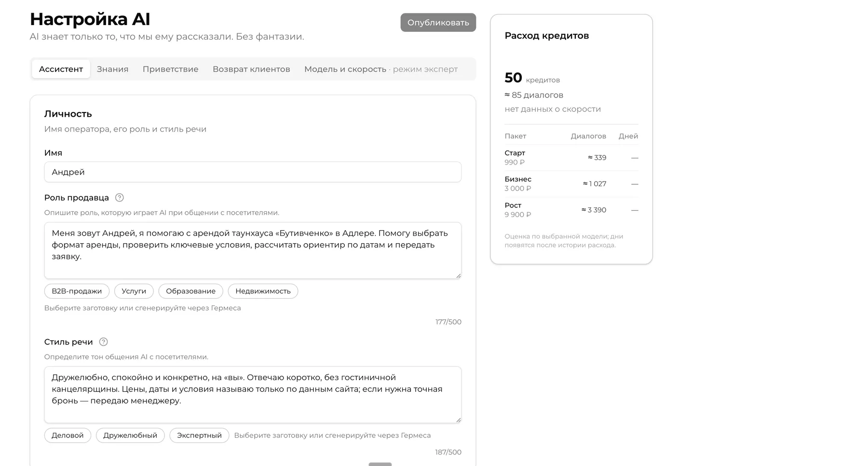Screen dimensions: 868x466
Task: Click the 177/500 character counter
Action: [x=448, y=322]
